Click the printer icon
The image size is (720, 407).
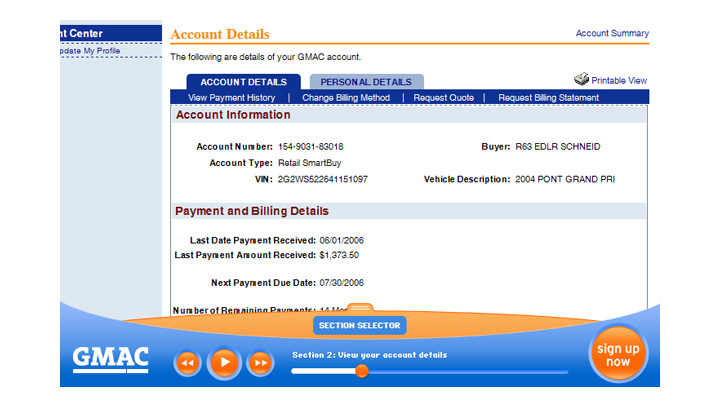(581, 79)
